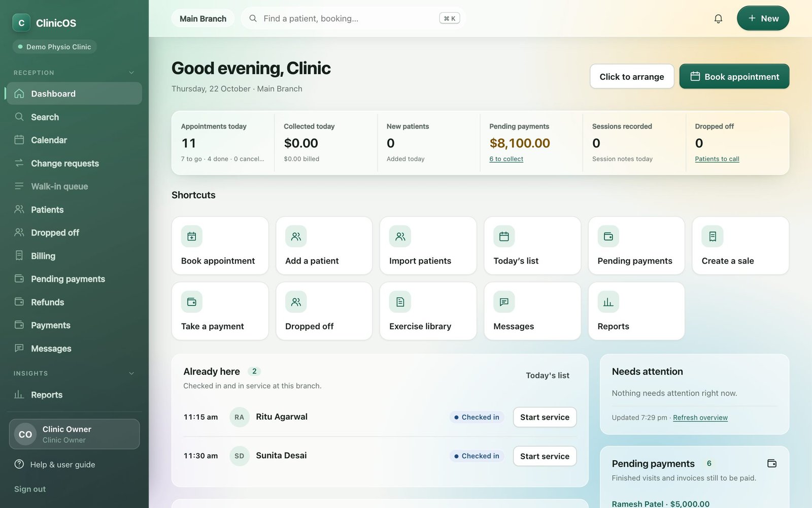Open Today's list link in Already here panel

click(x=547, y=375)
